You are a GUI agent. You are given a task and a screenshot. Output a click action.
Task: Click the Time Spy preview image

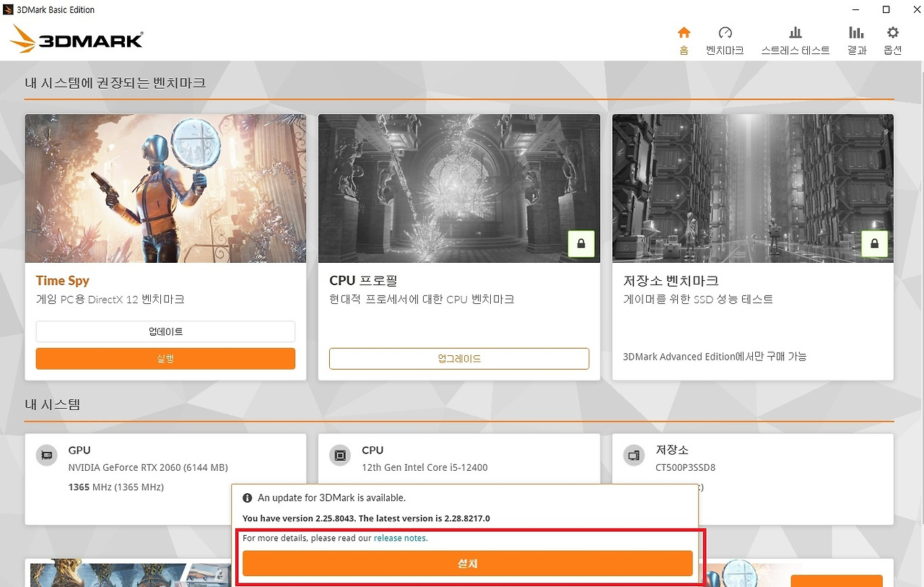coord(165,188)
